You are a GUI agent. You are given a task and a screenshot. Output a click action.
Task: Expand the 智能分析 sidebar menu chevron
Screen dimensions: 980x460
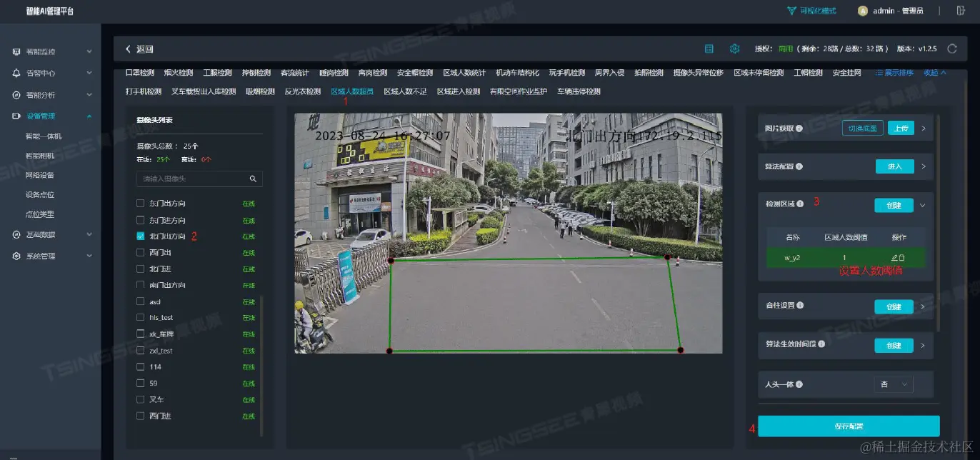pos(89,94)
